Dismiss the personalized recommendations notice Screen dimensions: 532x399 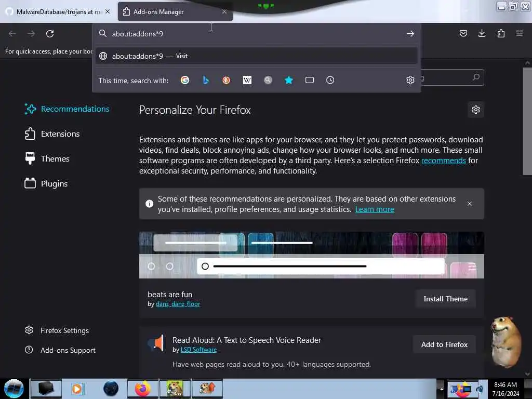[x=470, y=204]
